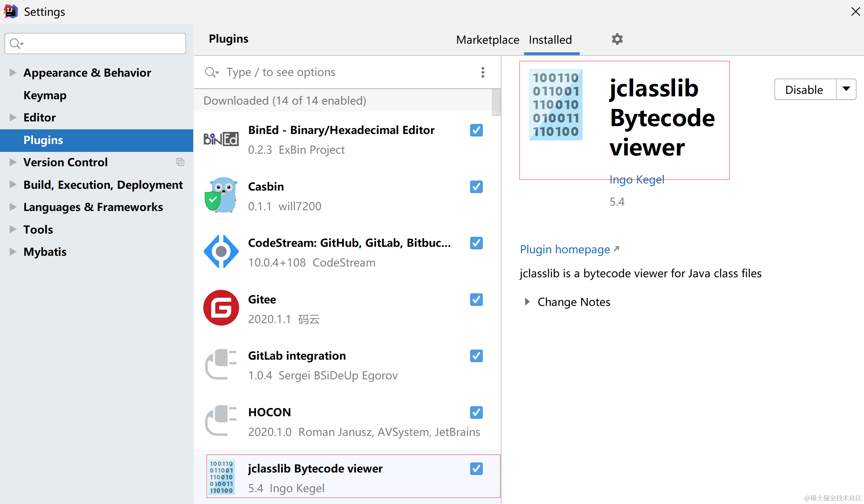Uncheck the BinEd plugin checkbox
The height and width of the screenshot is (504, 864).
pyautogui.click(x=476, y=130)
